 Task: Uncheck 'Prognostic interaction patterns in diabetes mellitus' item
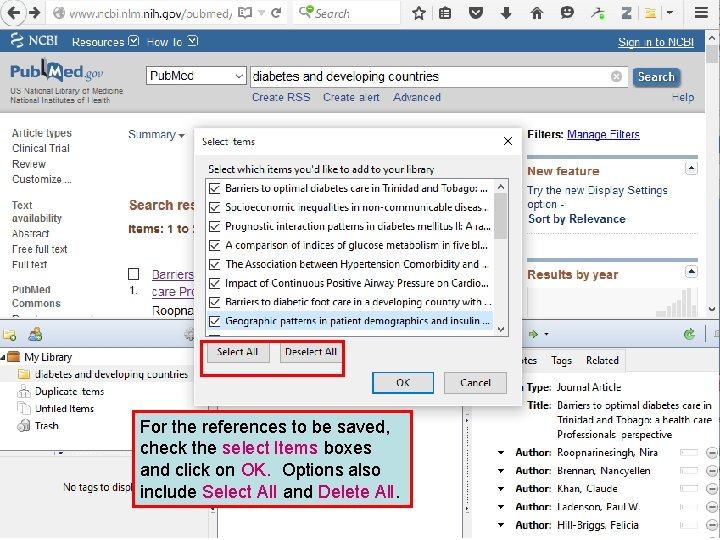[x=214, y=226]
